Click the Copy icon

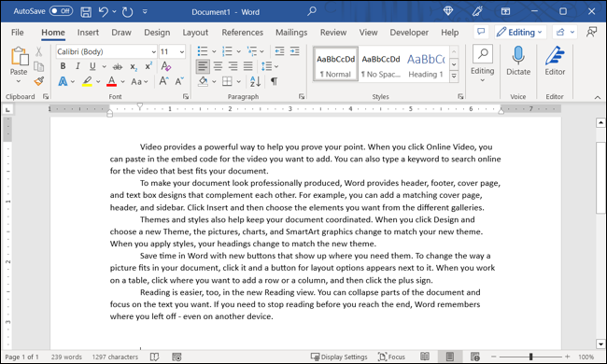(38, 66)
